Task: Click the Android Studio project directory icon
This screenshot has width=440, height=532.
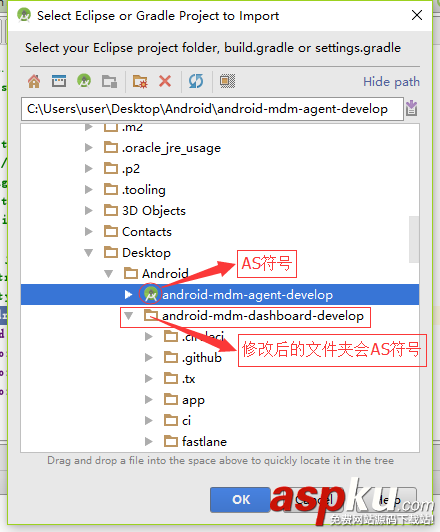Action: pos(84,81)
